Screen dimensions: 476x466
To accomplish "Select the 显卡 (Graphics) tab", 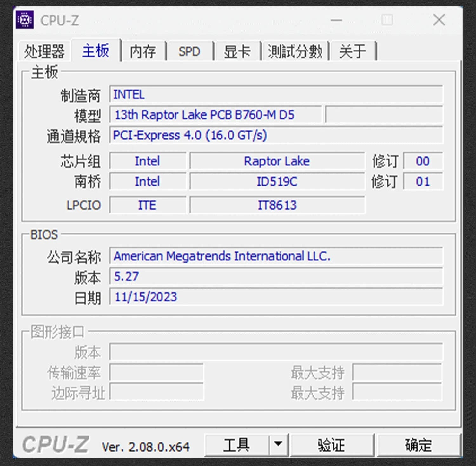I will tap(237, 51).
